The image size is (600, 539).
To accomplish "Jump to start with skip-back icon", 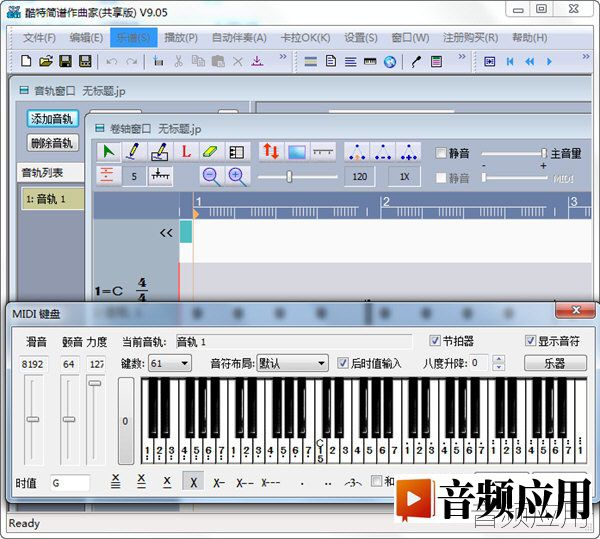I will (x=510, y=61).
